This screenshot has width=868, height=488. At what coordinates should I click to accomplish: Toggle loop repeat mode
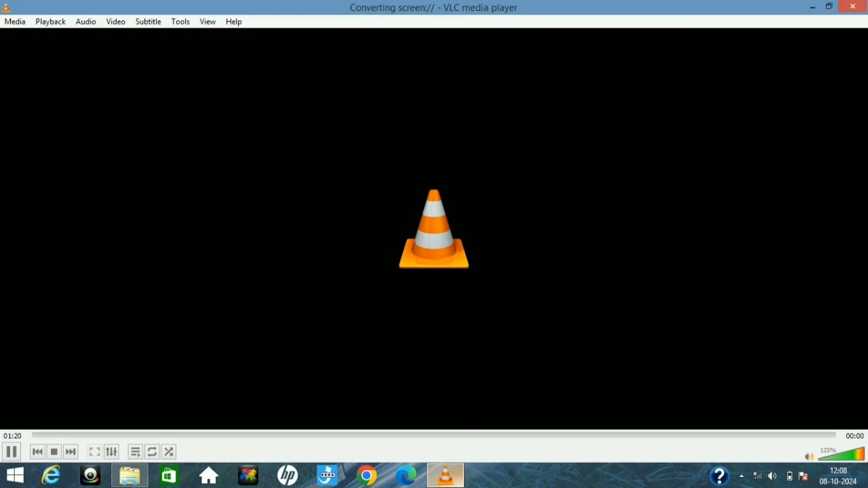tap(153, 452)
